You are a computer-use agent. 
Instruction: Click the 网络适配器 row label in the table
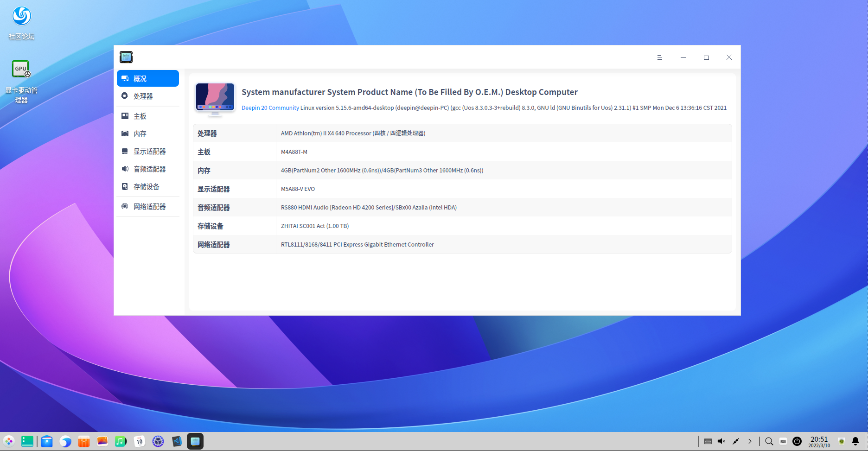pos(214,245)
